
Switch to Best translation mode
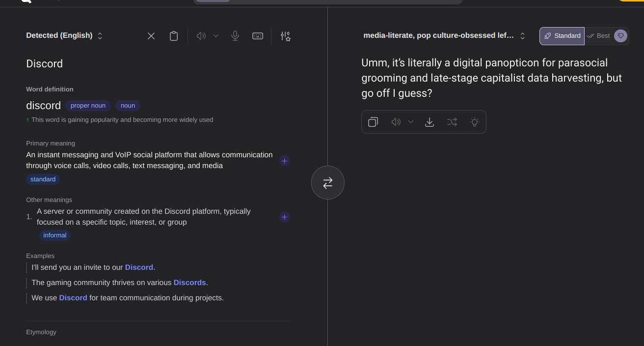pyautogui.click(x=599, y=36)
